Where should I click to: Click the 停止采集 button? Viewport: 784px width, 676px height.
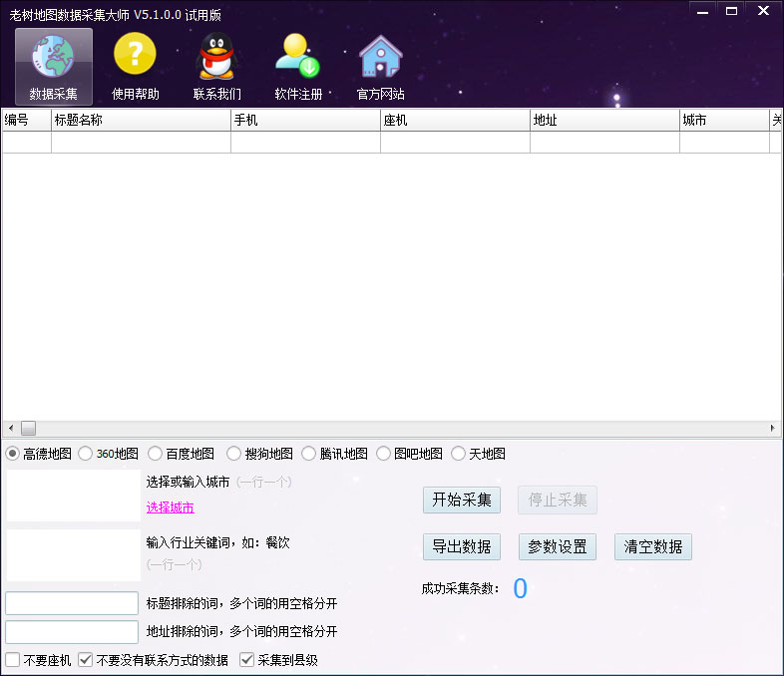[558, 500]
